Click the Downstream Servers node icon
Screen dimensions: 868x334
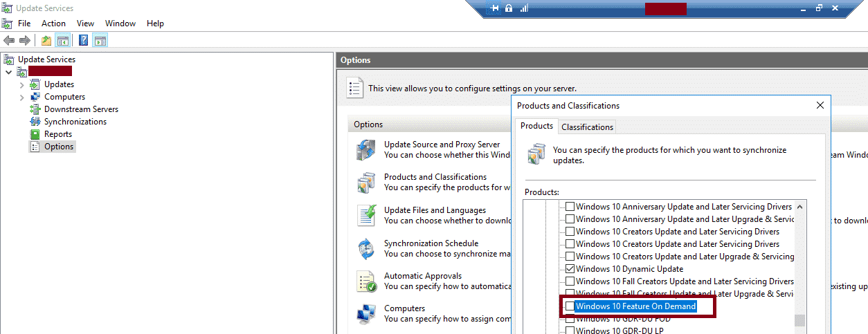[36, 109]
